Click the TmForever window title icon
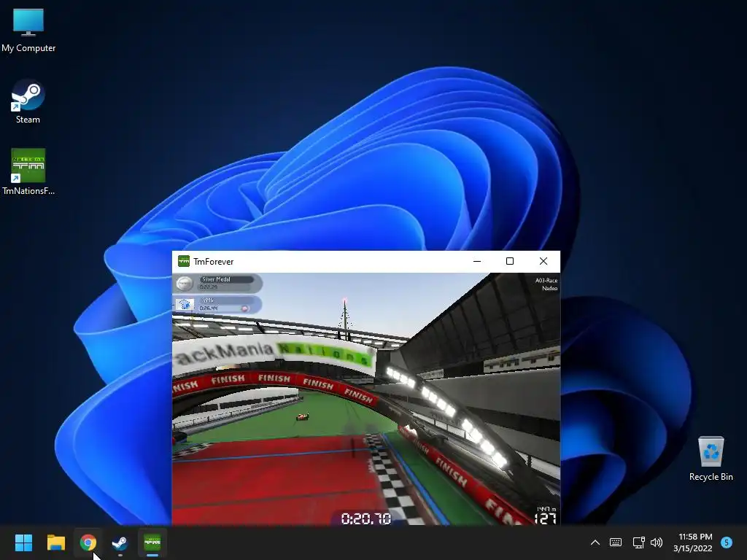Image resolution: width=747 pixels, height=560 pixels. point(183,261)
